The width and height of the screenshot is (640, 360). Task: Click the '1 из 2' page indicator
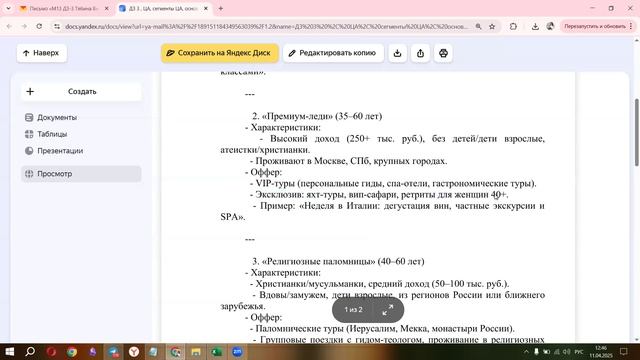(x=353, y=310)
